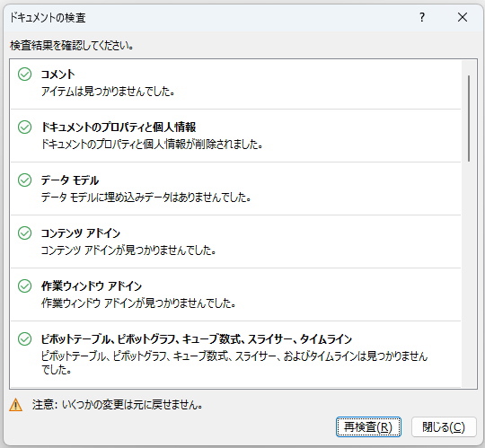This screenshot has width=485, height=448.
Task: Select the コメント result heading
Action: click(x=57, y=75)
